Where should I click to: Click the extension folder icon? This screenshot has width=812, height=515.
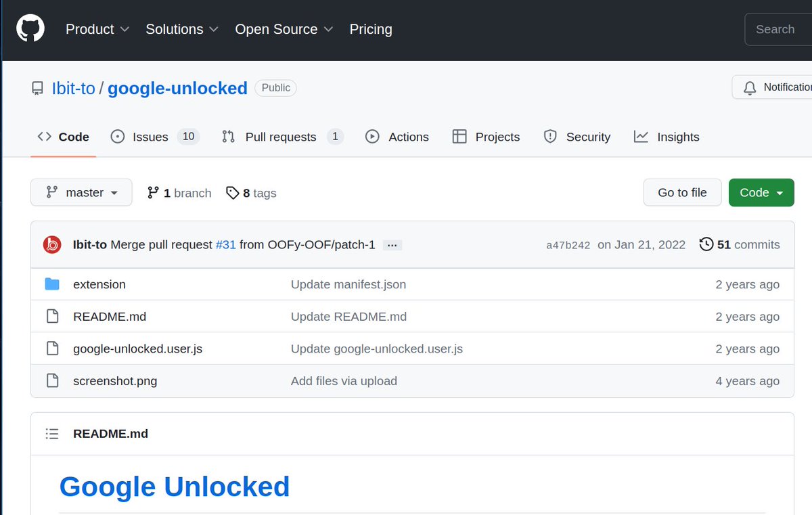pyautogui.click(x=52, y=284)
